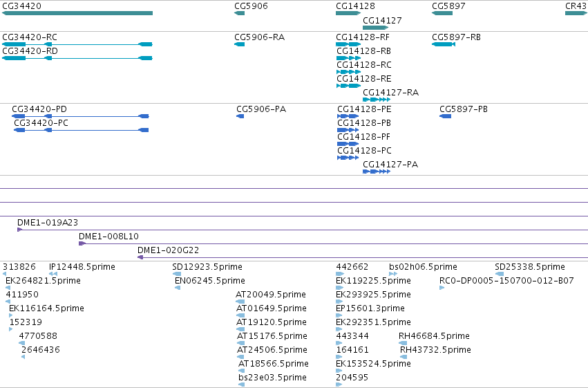
Task: Click EST AT20049.5prime
Action: pos(240,302)
